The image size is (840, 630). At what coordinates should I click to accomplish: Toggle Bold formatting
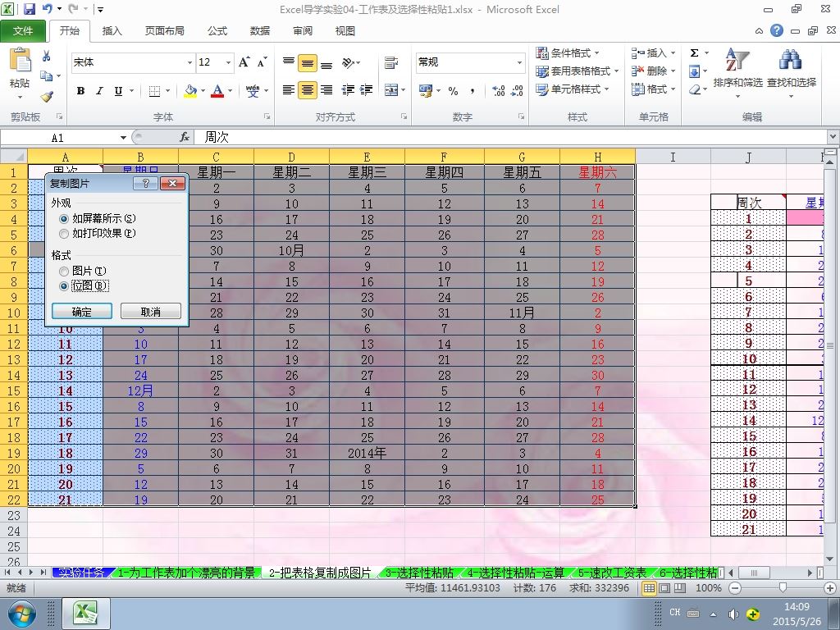[80, 90]
